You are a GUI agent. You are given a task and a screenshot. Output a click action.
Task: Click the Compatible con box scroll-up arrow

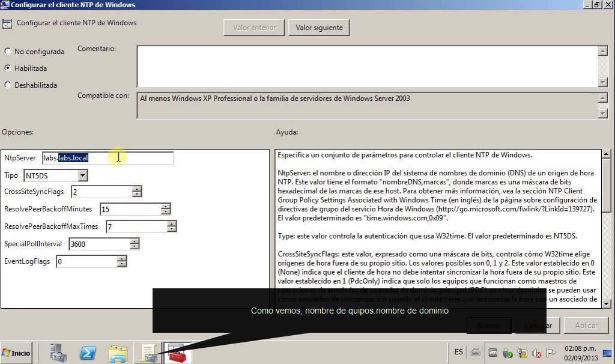click(603, 98)
